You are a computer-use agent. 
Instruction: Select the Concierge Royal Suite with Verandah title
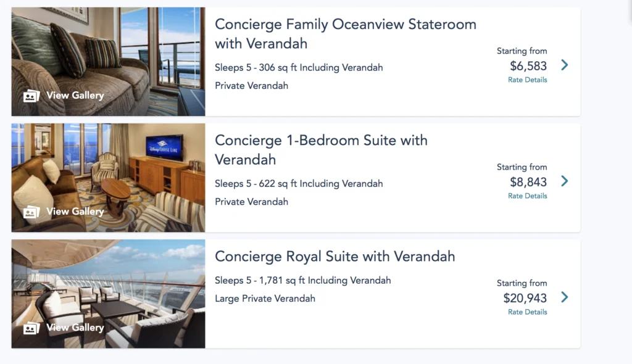tap(335, 256)
